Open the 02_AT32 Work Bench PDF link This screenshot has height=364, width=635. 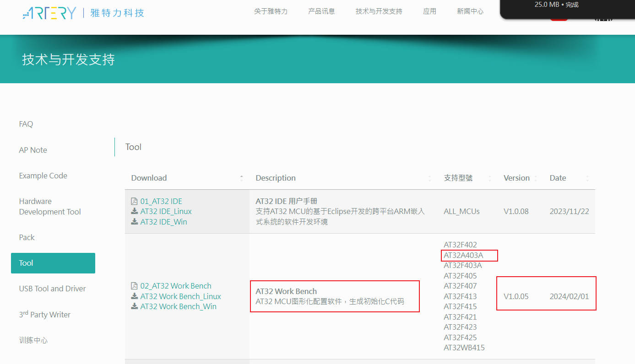176,286
